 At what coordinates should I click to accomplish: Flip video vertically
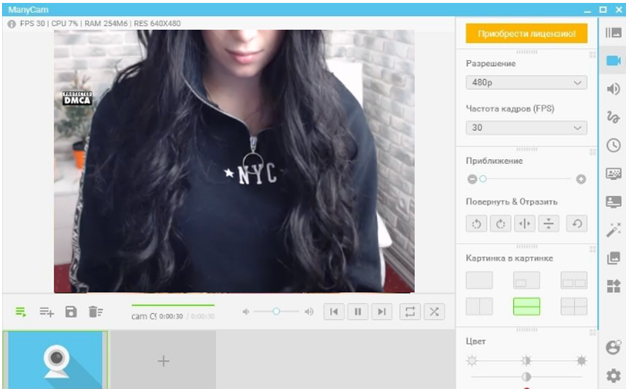pos(548,224)
